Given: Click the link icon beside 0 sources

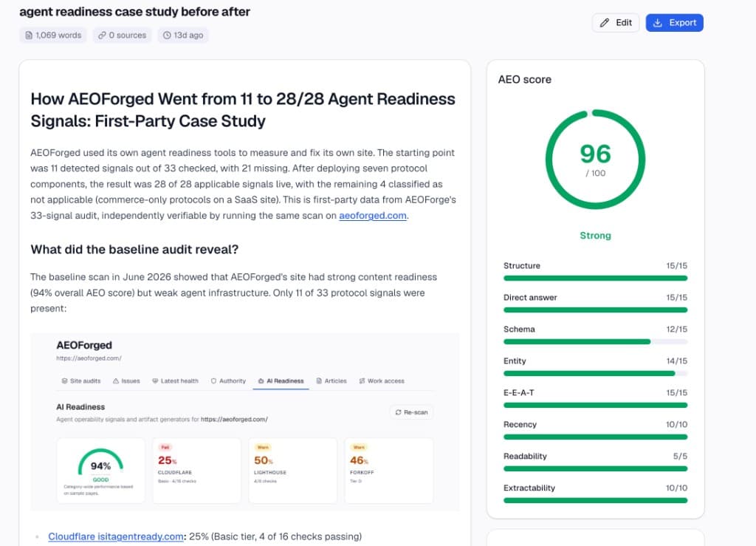Looking at the screenshot, I should (x=102, y=35).
